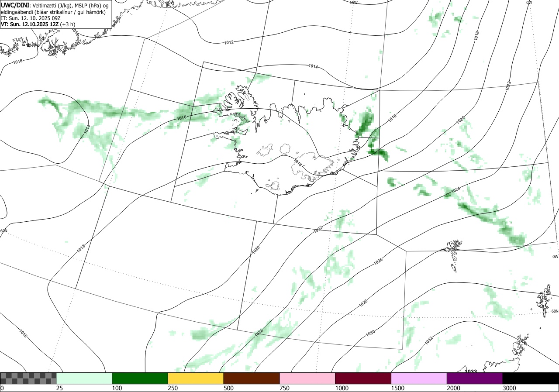Click the legend tick label 1500
The image size is (559, 392).
tap(398, 388)
